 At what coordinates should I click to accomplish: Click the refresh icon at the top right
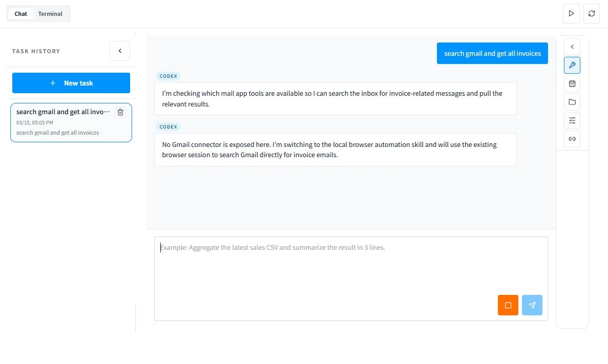592,13
